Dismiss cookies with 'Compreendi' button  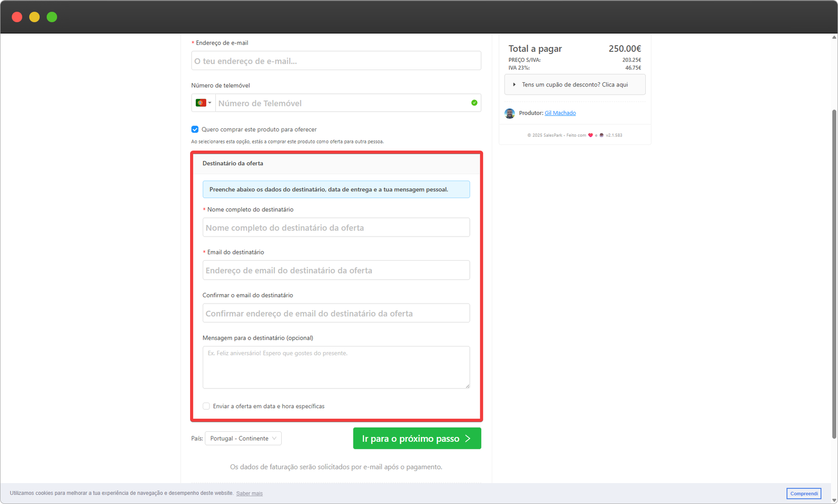tap(803, 494)
